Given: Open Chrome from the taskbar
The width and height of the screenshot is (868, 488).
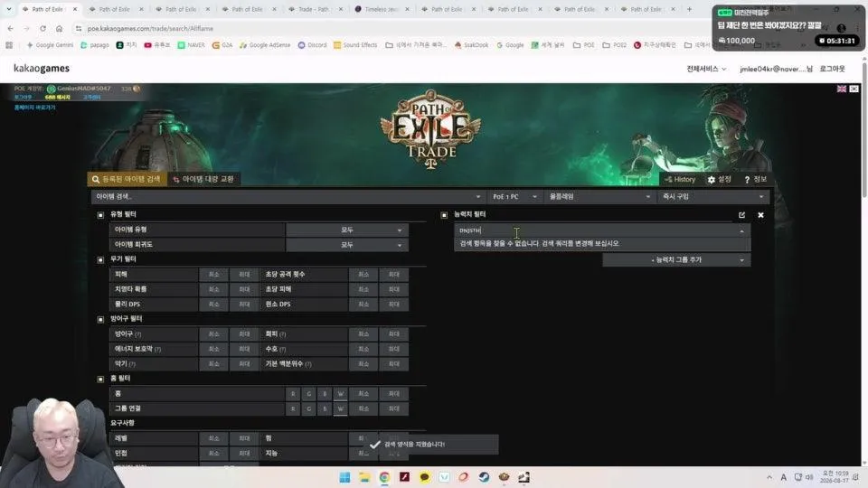Looking at the screenshot, I should click(384, 477).
